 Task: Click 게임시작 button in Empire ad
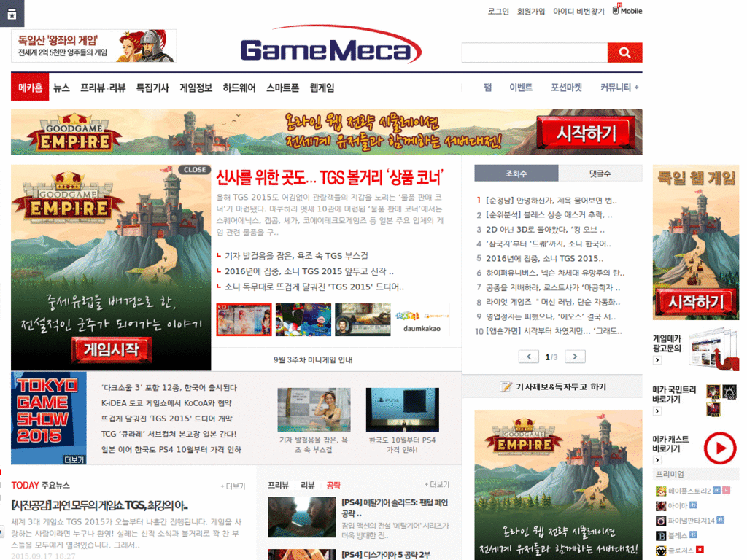112,349
